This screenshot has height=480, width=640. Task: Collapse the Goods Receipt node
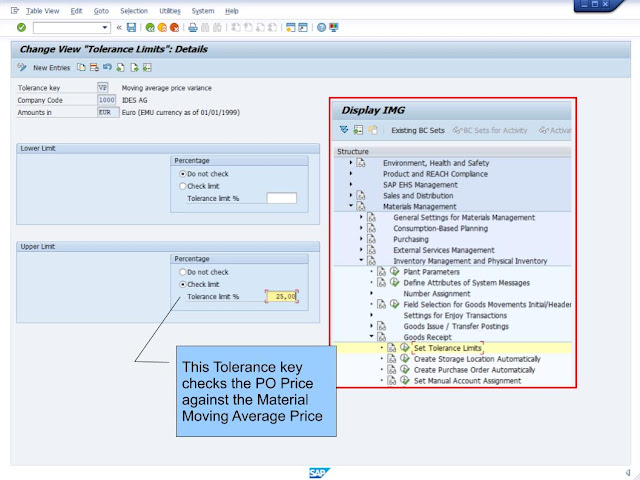click(x=371, y=336)
